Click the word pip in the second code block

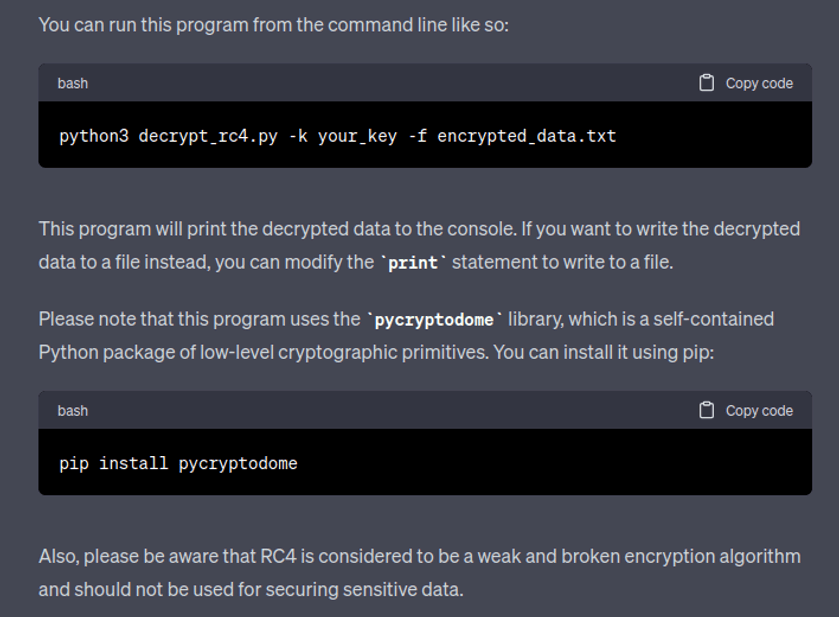coord(74,463)
